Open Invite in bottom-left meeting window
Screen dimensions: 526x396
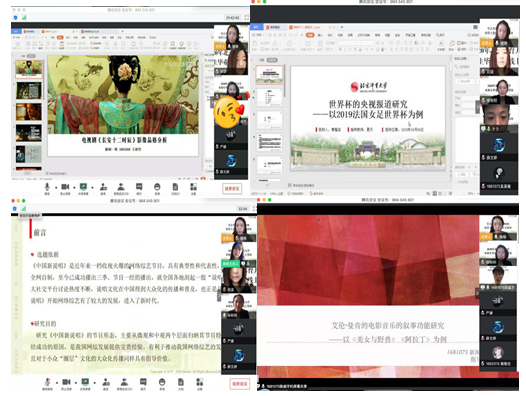[106, 384]
